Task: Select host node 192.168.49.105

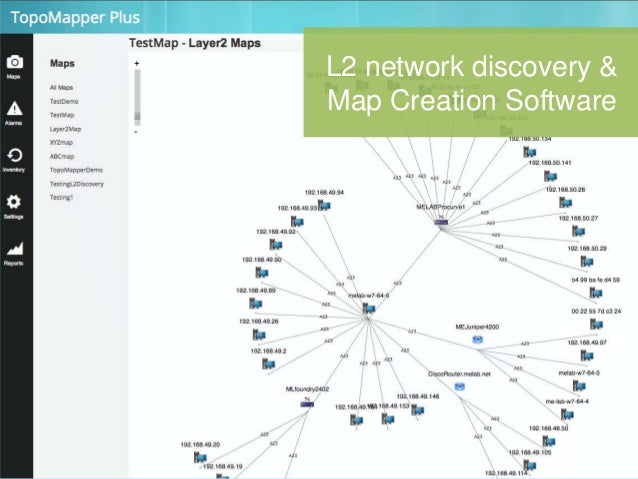Action: (529, 465)
